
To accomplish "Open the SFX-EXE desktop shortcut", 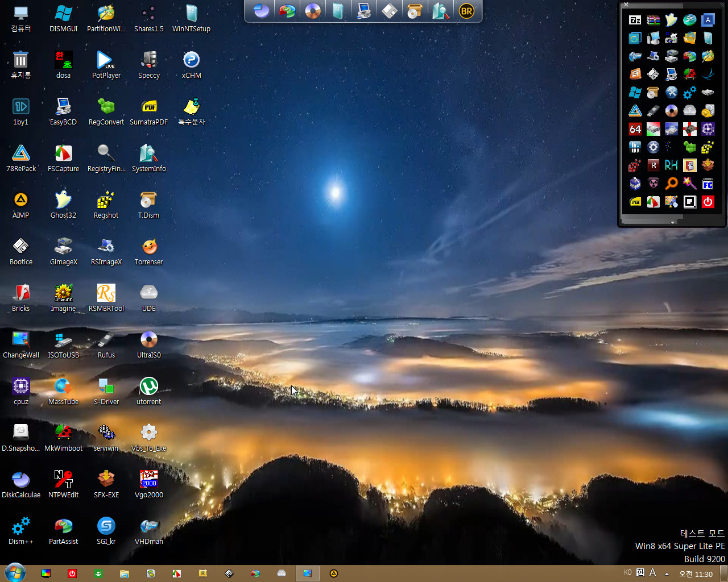I will coord(106,485).
